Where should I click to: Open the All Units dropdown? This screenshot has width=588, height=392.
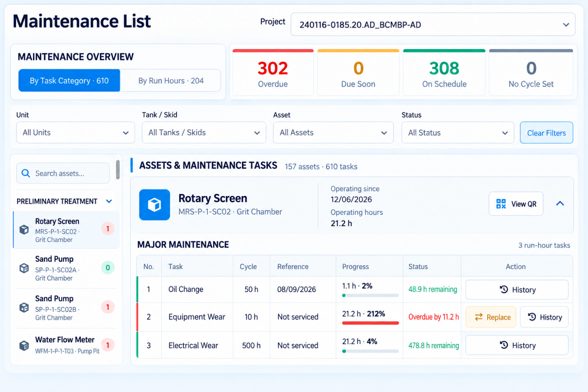click(x=76, y=132)
